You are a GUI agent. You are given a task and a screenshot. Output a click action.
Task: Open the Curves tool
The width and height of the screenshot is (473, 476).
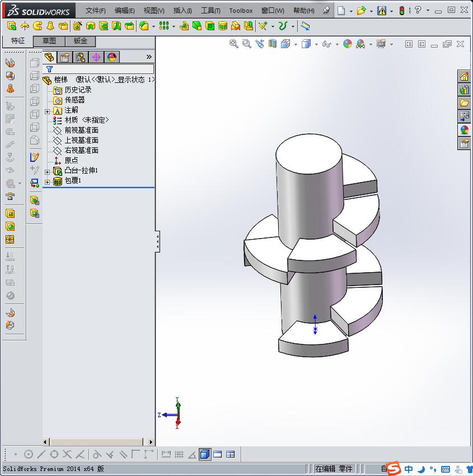click(283, 26)
